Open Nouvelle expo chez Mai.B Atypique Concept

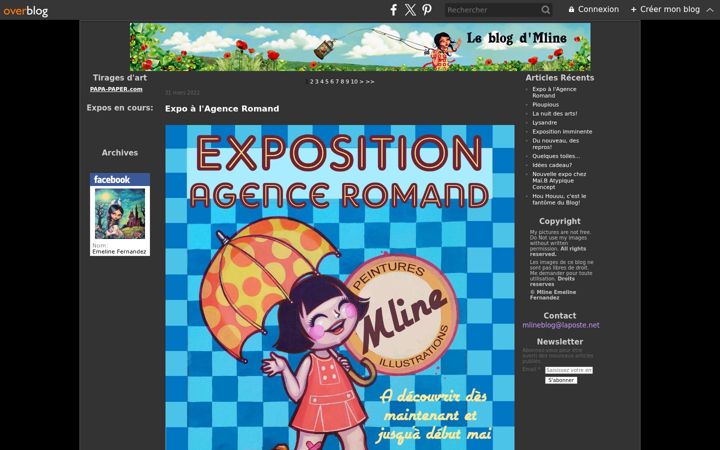pos(559,180)
